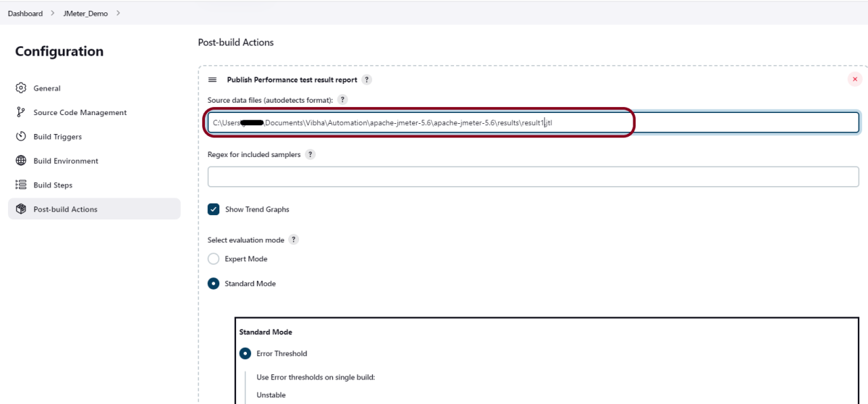
Task: Click the drag handle beside Publish Performance report
Action: click(213, 80)
